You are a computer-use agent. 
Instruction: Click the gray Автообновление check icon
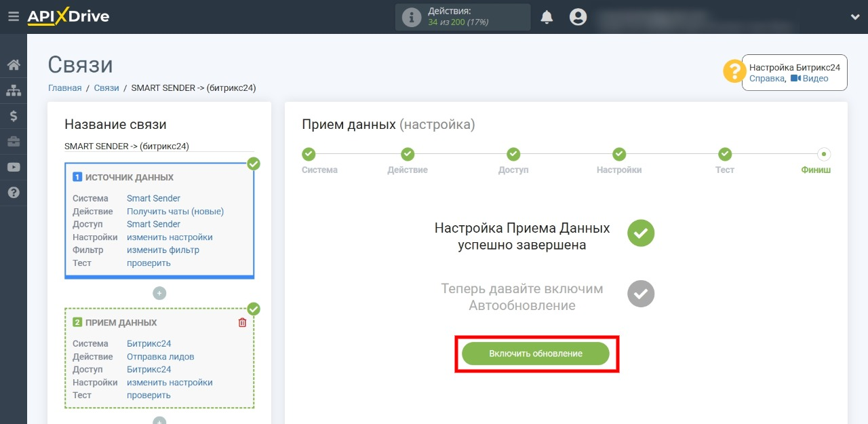[641, 294]
